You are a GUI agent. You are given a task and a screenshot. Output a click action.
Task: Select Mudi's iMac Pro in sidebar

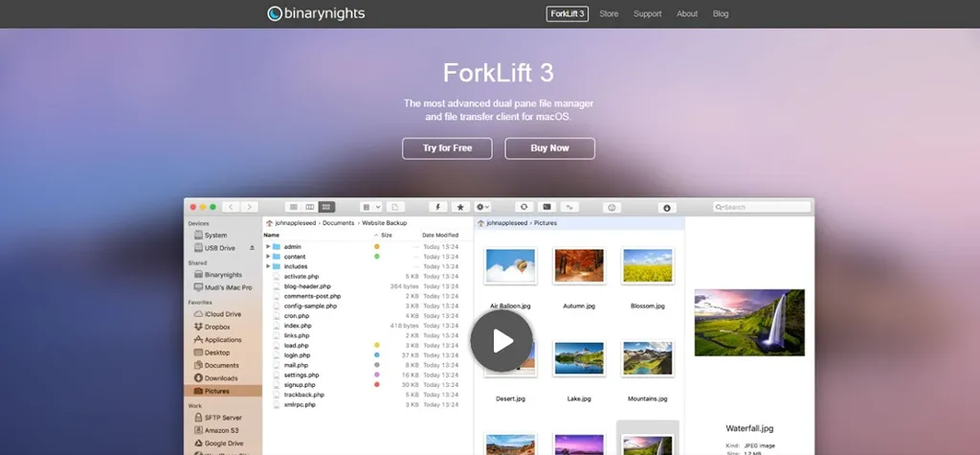tap(223, 288)
